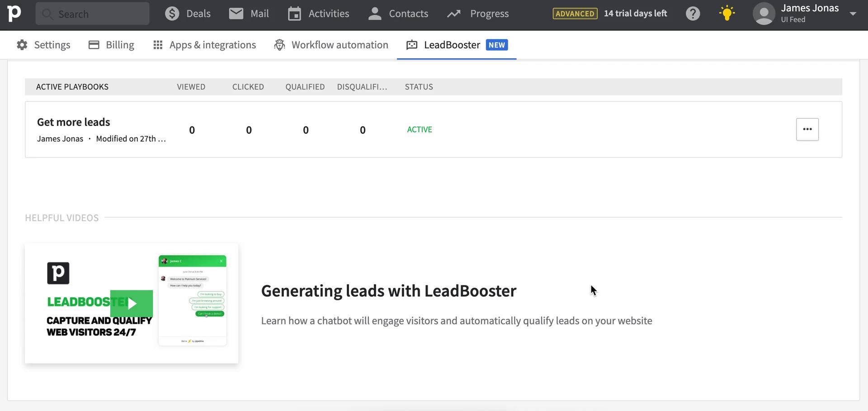Click the Pipedrive logo icon
Screen dimensions: 868x411
tap(14, 14)
